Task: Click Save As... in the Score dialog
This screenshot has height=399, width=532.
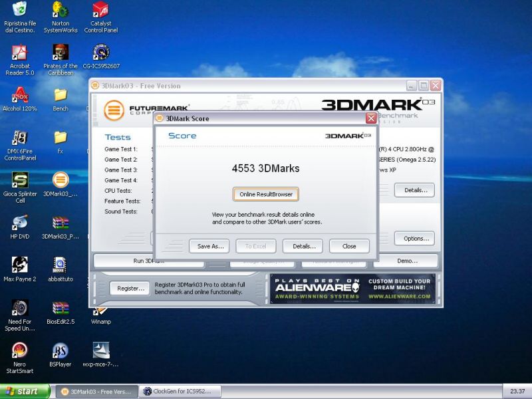Action: (x=209, y=246)
